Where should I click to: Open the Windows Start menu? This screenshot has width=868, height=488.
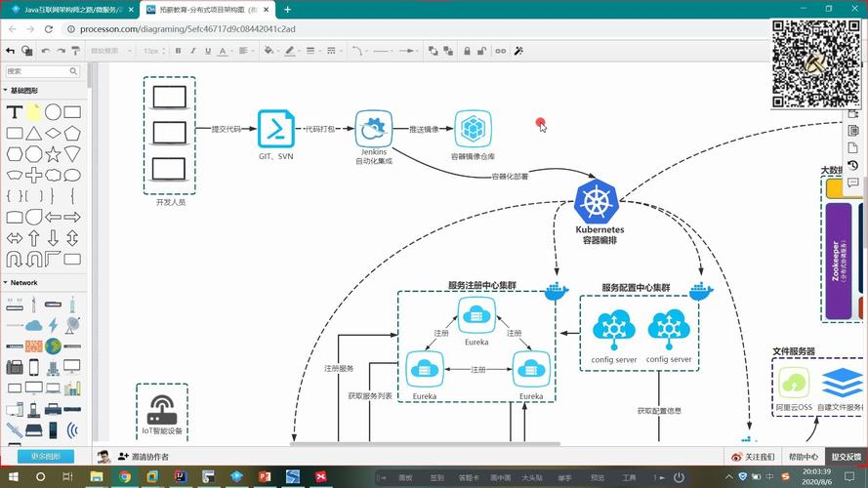click(x=12, y=476)
